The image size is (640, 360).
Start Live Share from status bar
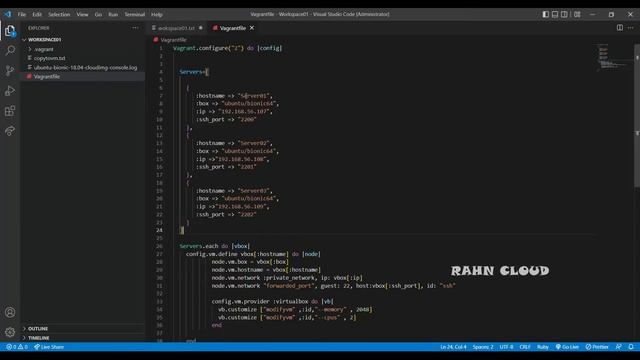pyautogui.click(x=49, y=347)
